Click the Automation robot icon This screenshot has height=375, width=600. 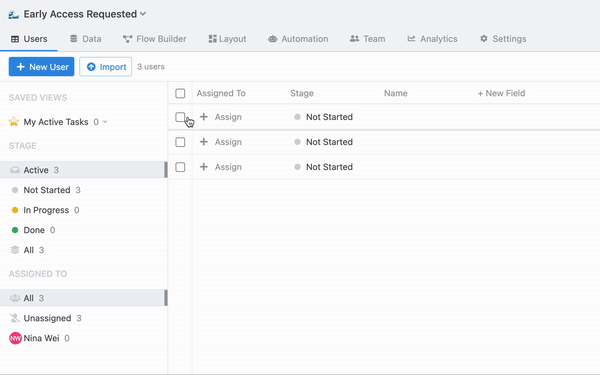coord(272,39)
